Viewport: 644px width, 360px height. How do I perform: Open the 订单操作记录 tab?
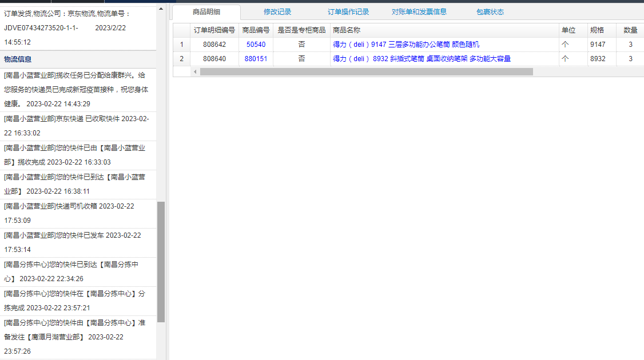pyautogui.click(x=348, y=12)
